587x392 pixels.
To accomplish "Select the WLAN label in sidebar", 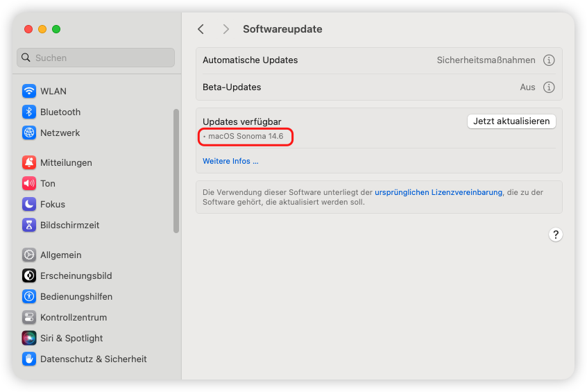I will click(x=53, y=91).
